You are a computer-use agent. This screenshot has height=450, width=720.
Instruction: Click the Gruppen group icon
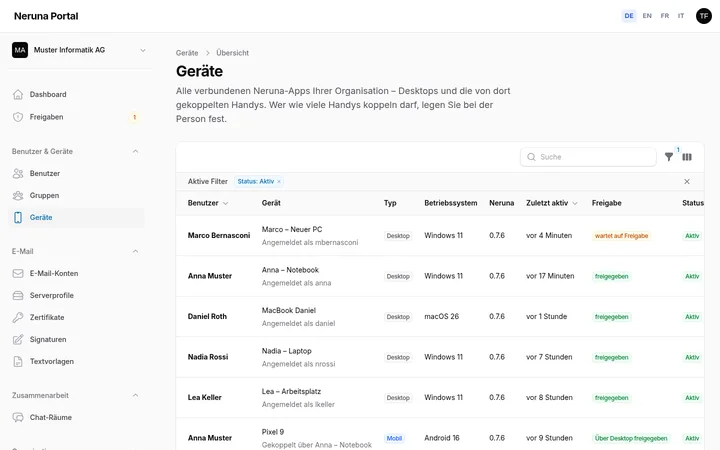pyautogui.click(x=18, y=196)
